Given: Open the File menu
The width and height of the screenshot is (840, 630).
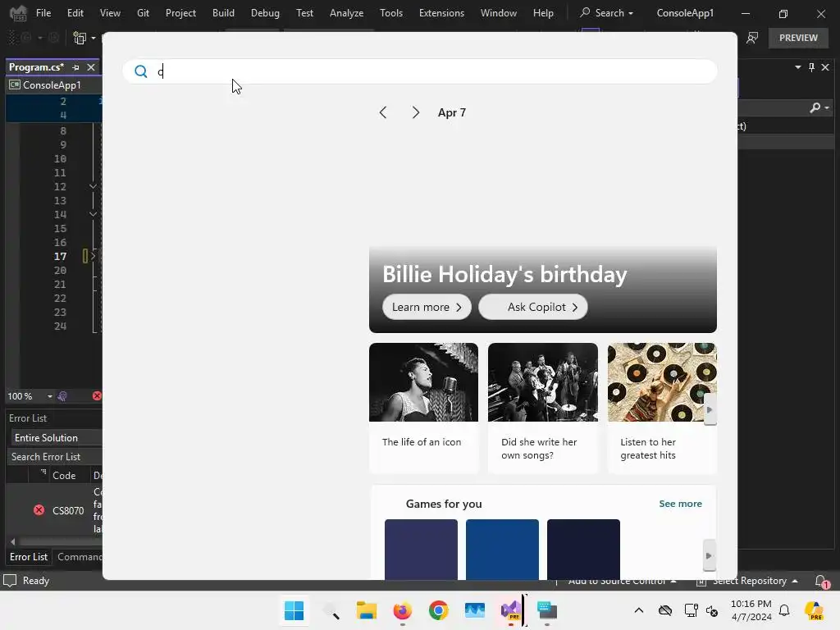Looking at the screenshot, I should [43, 13].
